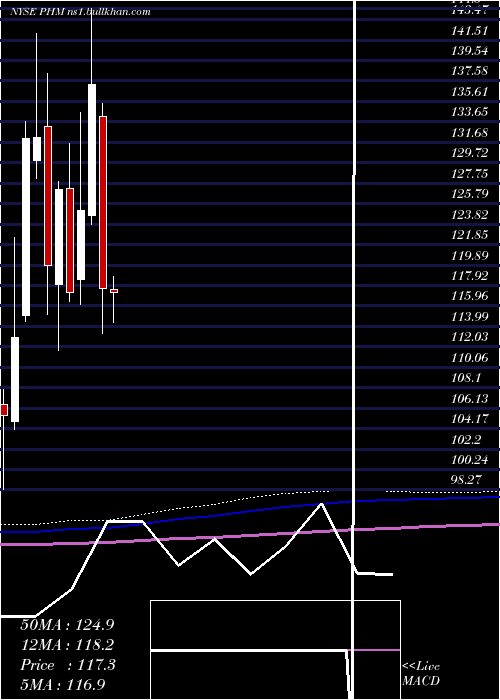Click the 121.85 price axis label
Screen dimensions: 500x700
[470, 235]
